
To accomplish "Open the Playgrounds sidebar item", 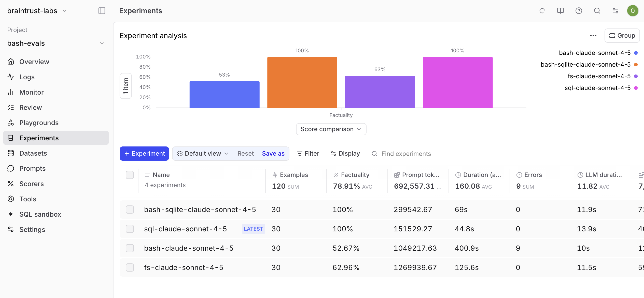I will 39,123.
